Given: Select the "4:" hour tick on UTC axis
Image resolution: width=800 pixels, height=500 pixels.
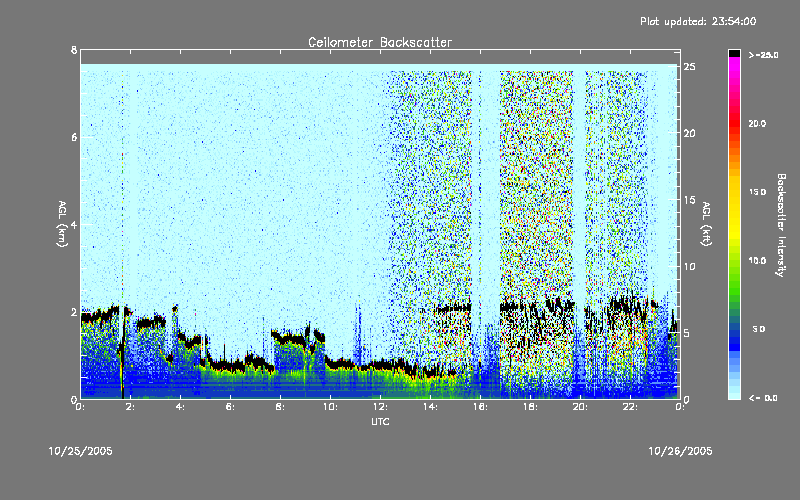Looking at the screenshot, I should 180,407.
